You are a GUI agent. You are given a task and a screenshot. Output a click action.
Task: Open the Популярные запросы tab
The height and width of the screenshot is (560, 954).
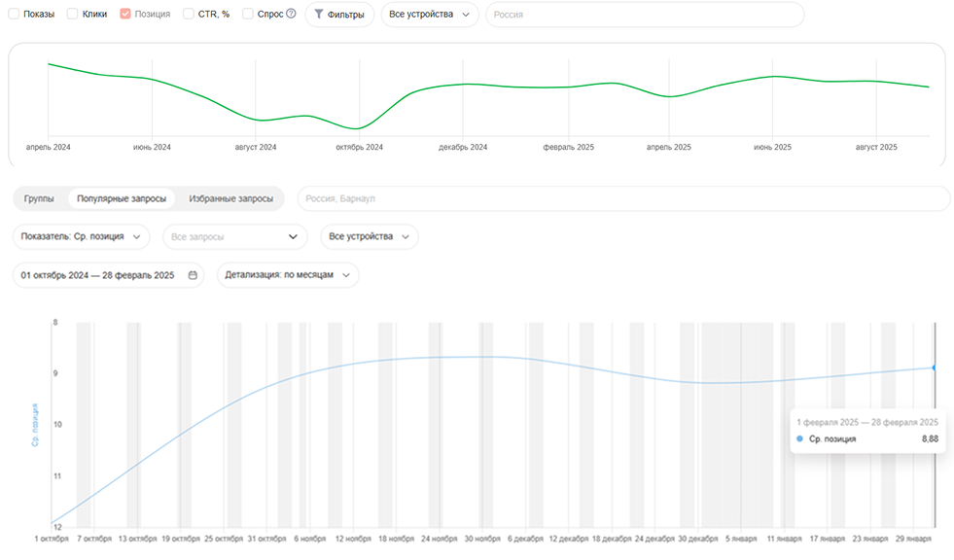pyautogui.click(x=121, y=198)
